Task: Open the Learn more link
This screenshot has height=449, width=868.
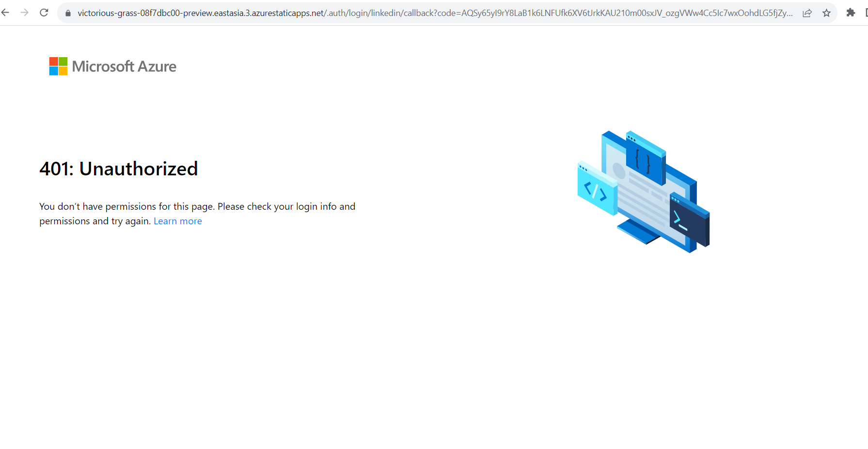Action: coord(177,221)
